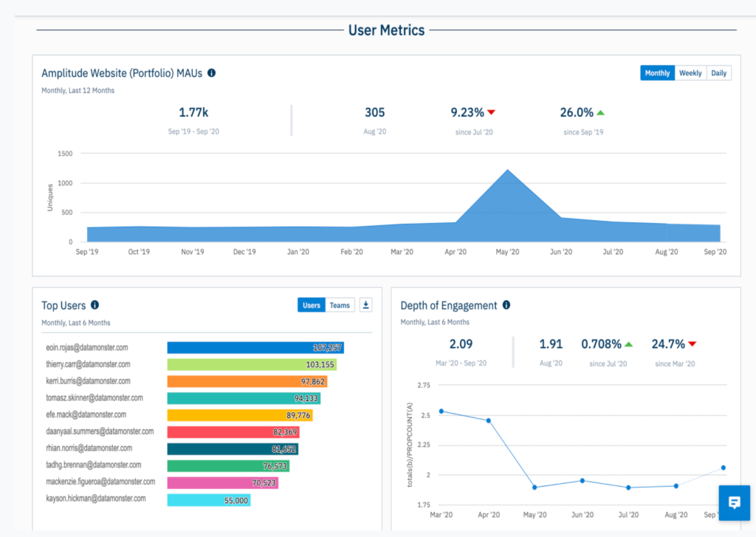
Task: Open the chat support widget icon
Action: pos(735,502)
